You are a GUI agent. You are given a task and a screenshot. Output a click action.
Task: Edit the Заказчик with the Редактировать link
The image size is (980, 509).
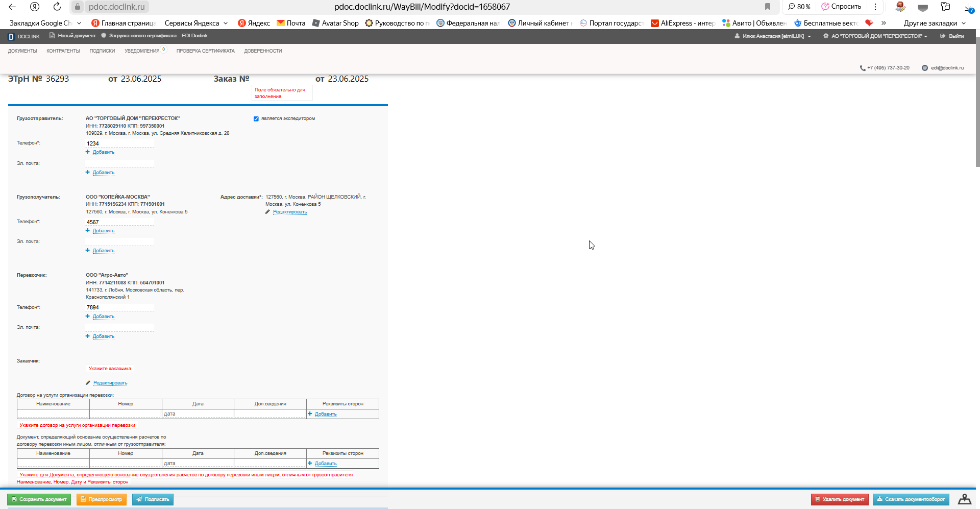[110, 383]
